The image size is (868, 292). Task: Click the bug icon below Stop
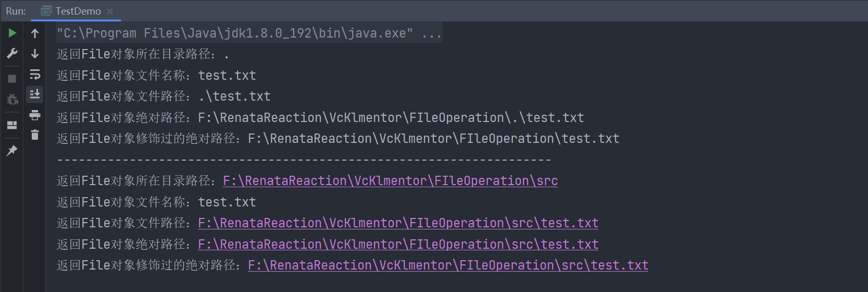point(12,99)
